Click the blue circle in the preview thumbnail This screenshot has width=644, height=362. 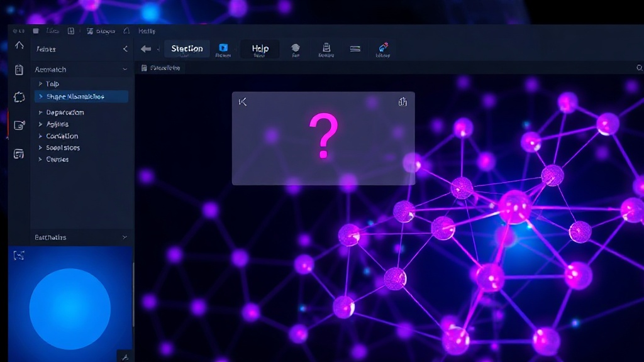tap(70, 309)
